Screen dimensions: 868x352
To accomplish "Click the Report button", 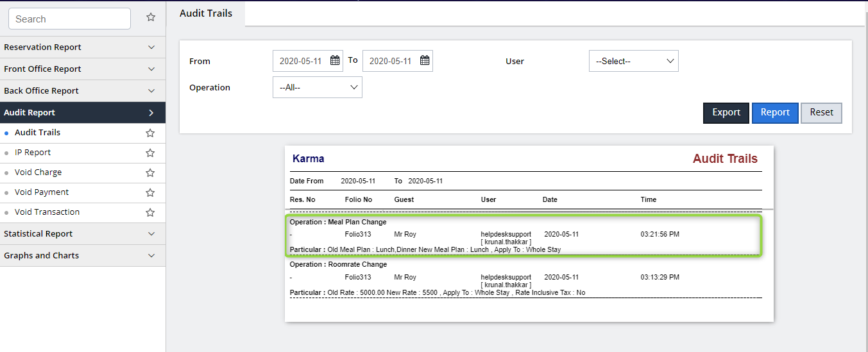I will click(x=775, y=113).
